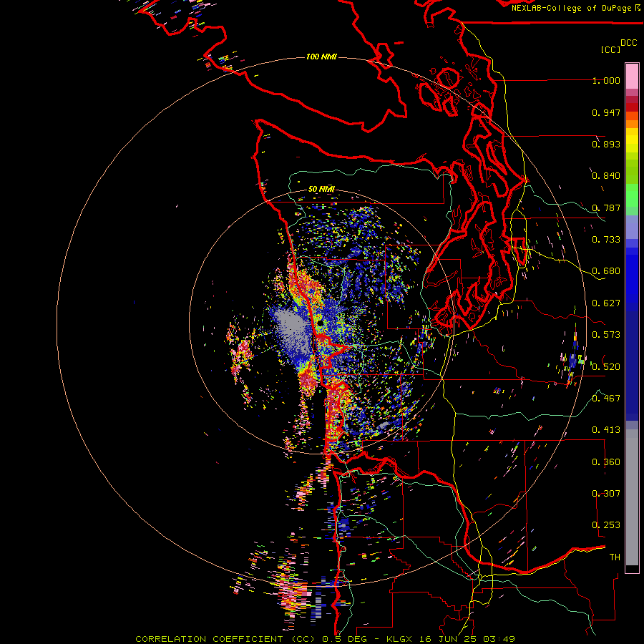Click the 0.573 legend value
This screenshot has width=644, height=644.
click(606, 335)
